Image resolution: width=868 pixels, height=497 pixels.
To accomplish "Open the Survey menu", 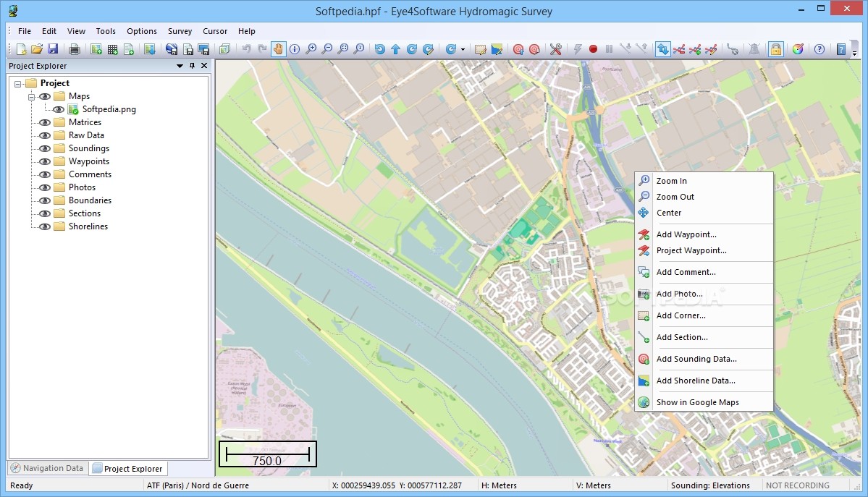I will 180,32.
